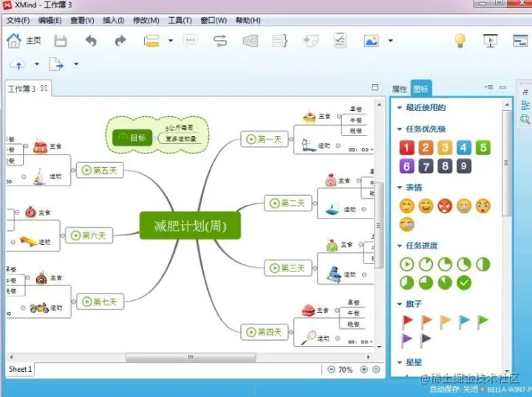The width and height of the screenshot is (532, 397).
Task: Save the workbook with the floppy disk icon
Action: tap(61, 41)
